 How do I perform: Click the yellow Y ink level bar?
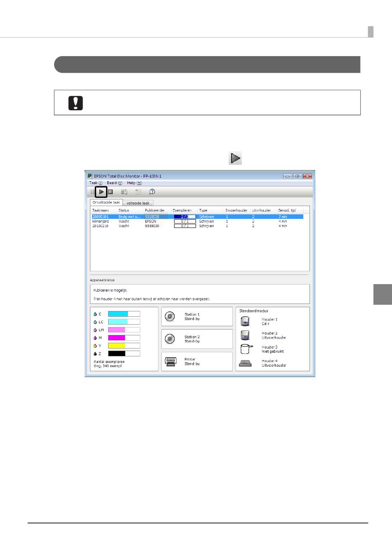(x=124, y=346)
